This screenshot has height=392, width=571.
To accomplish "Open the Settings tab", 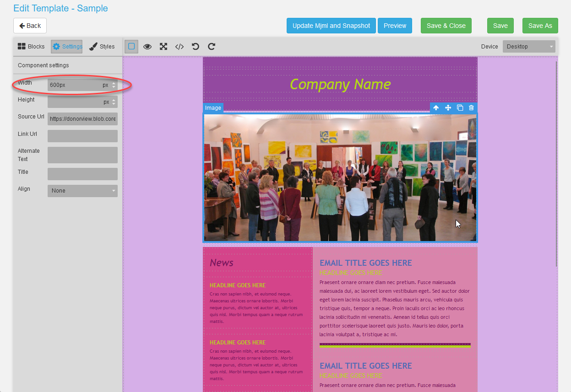I will coord(66,46).
